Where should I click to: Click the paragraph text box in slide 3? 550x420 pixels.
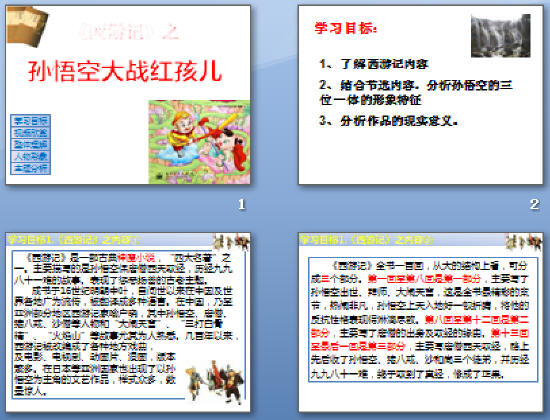pyautogui.click(x=129, y=325)
